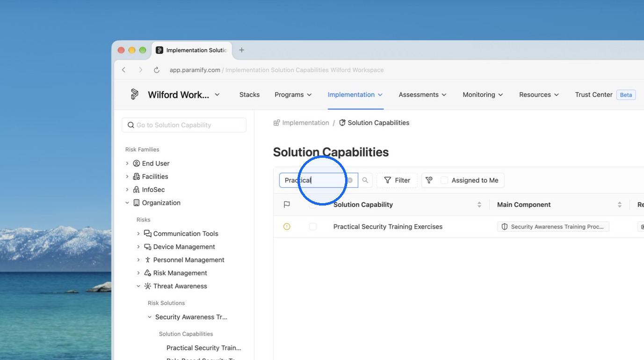
Task: Open the Monitoring menu
Action: [x=483, y=95]
